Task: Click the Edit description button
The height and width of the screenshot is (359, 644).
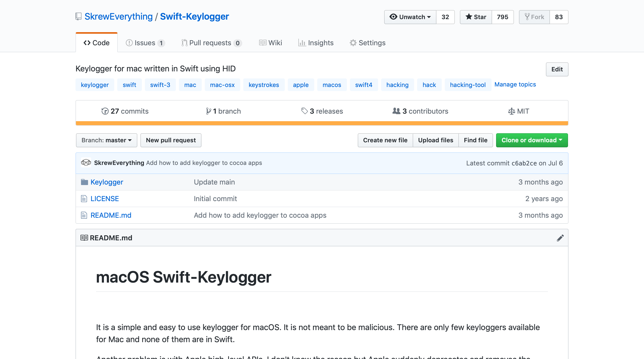Action: tap(557, 69)
